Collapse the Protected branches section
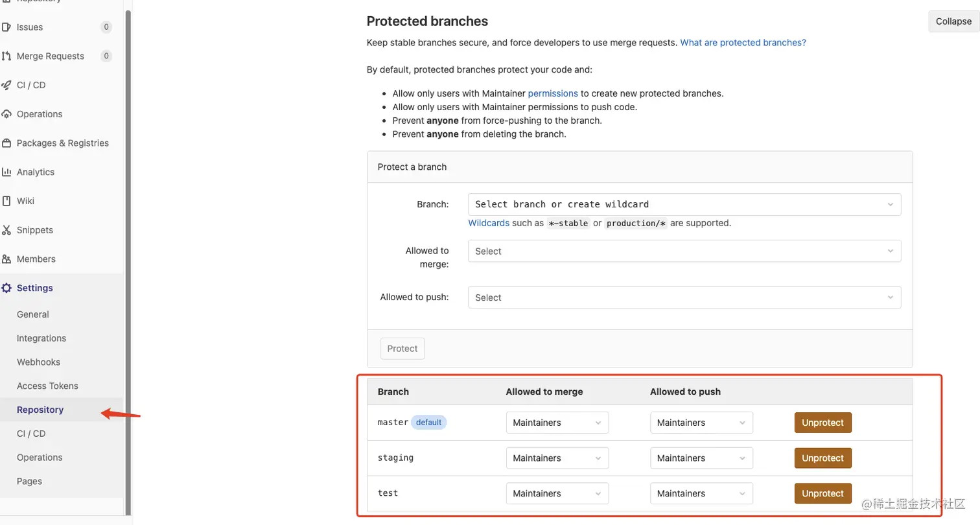The height and width of the screenshot is (525, 980). coord(953,21)
